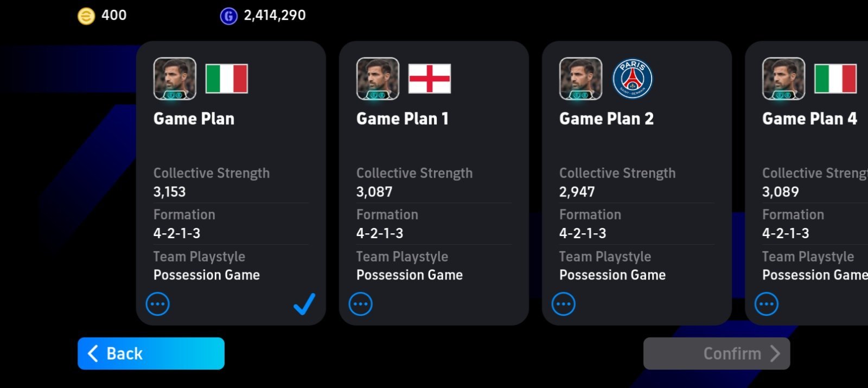Click the blue GP currency icon
868x388 pixels.
point(228,16)
